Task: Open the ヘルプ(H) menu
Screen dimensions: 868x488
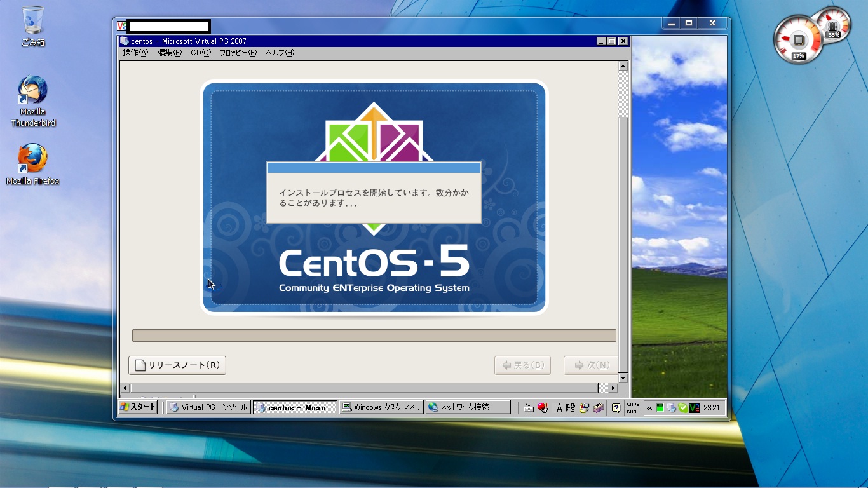Action: (280, 53)
